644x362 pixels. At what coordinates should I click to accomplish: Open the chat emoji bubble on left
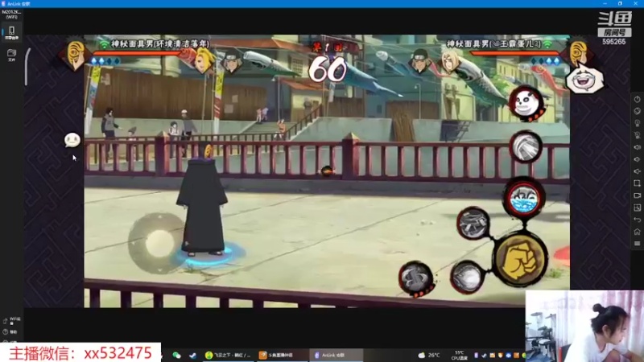point(72,140)
